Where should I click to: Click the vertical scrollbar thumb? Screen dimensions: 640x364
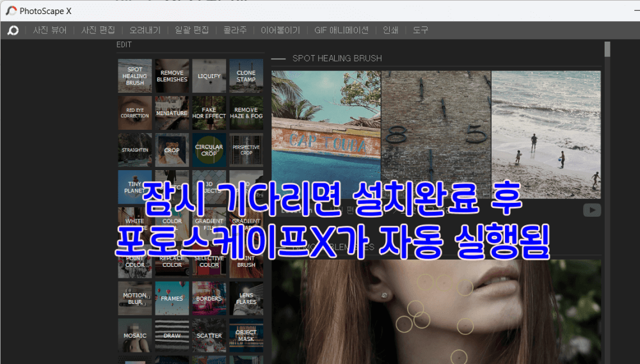[x=607, y=49]
